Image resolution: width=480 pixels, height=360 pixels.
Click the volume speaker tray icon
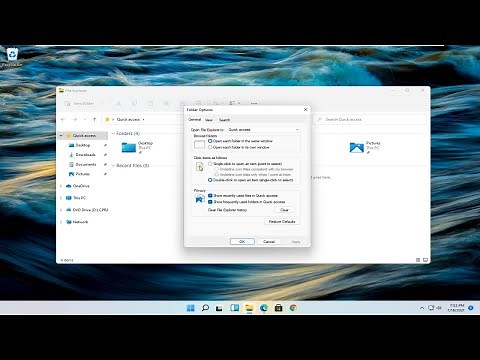(x=439, y=308)
